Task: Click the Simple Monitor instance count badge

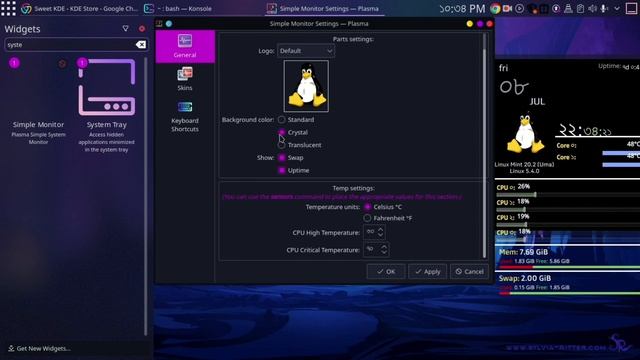Action: pyautogui.click(x=14, y=63)
